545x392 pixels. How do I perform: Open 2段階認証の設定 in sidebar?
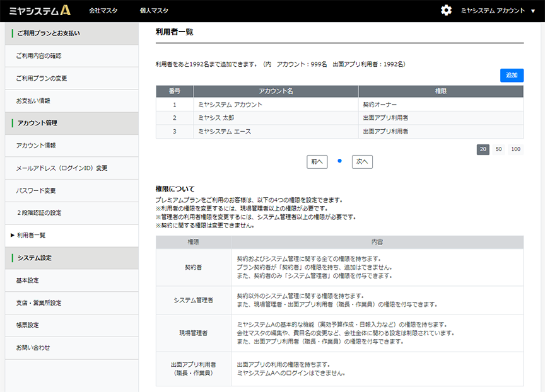tap(72, 213)
